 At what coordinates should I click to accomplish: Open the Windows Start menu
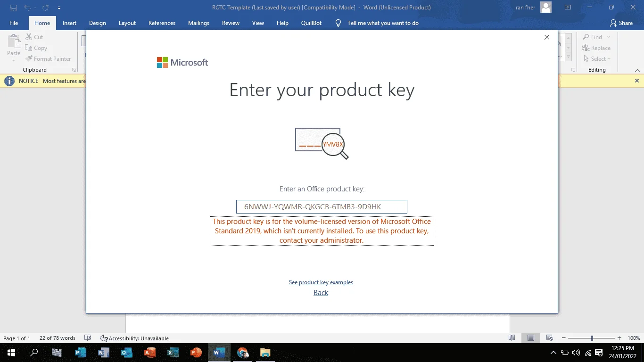[11, 353]
